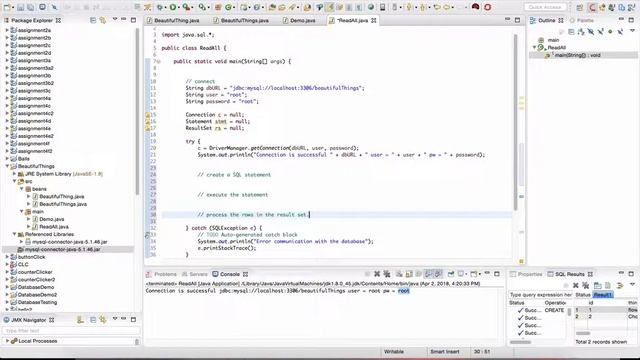
Task: Switch to BeautifulThing.java tab
Action: (173, 20)
